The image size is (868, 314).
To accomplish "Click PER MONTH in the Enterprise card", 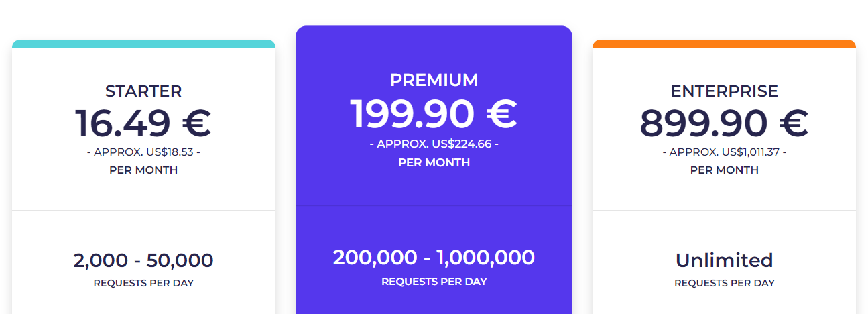I will (725, 170).
